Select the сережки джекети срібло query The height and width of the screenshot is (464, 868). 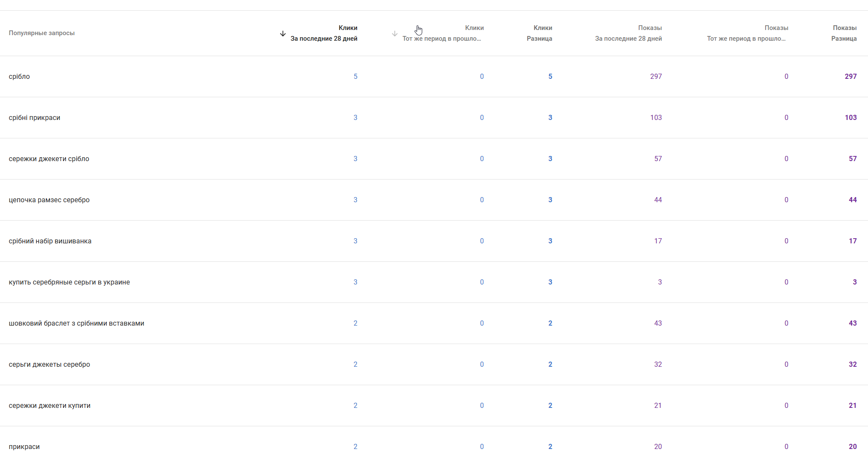coord(49,159)
